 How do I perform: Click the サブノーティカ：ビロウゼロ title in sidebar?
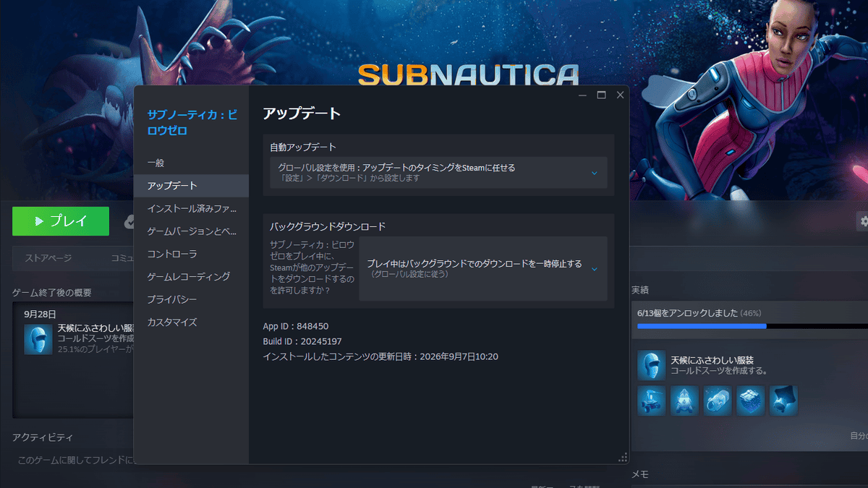click(192, 123)
